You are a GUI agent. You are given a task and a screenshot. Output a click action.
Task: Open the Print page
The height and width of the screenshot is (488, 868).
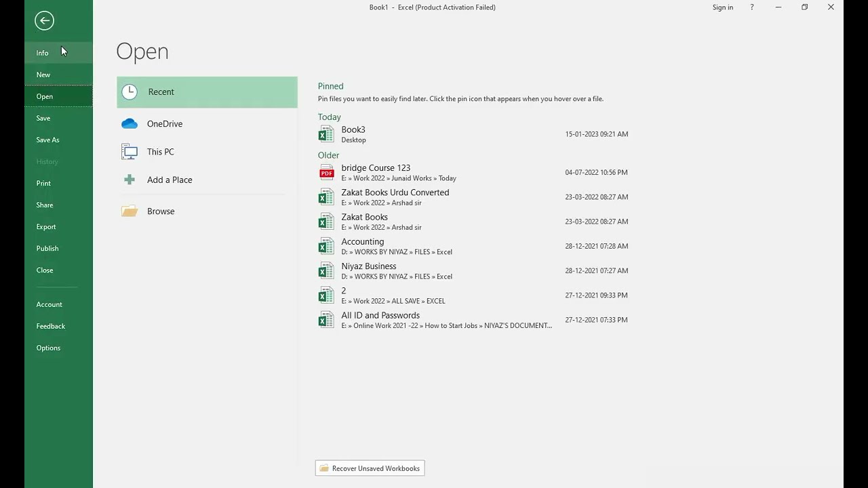58,183
